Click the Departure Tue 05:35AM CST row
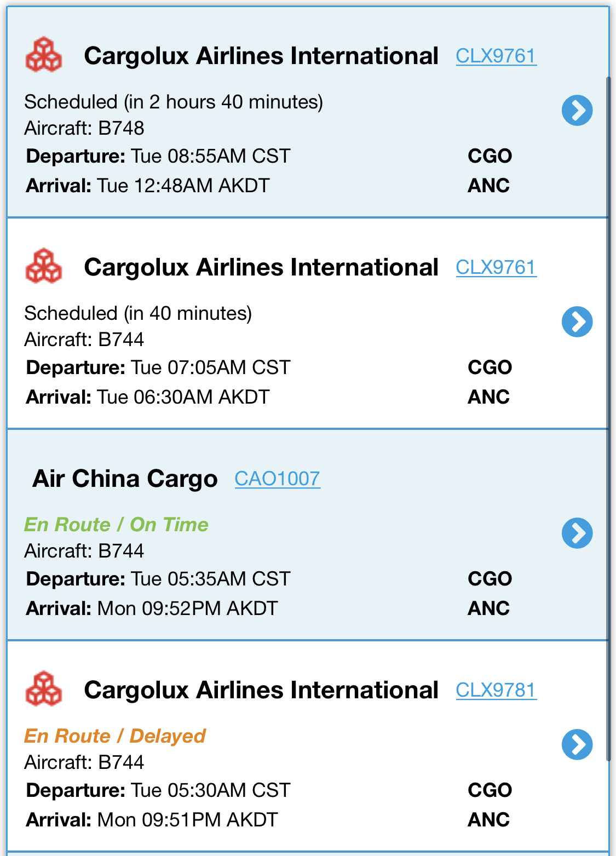 158,579
